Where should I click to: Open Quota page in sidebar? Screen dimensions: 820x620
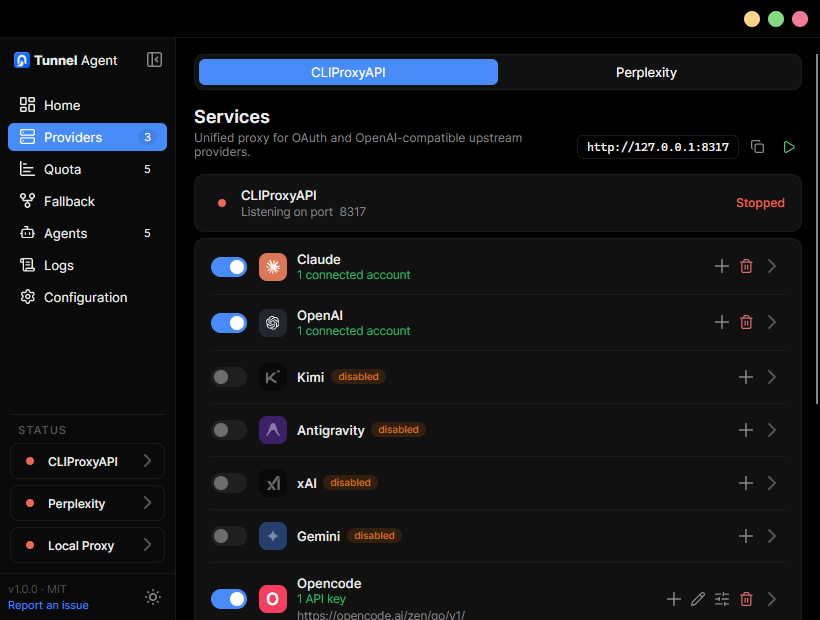click(x=87, y=169)
